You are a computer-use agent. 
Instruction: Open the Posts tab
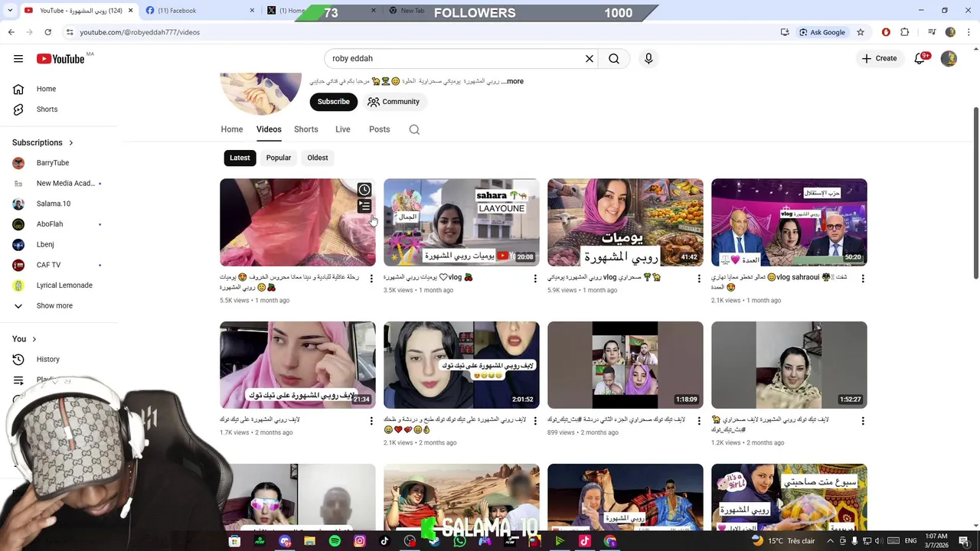coord(380,129)
